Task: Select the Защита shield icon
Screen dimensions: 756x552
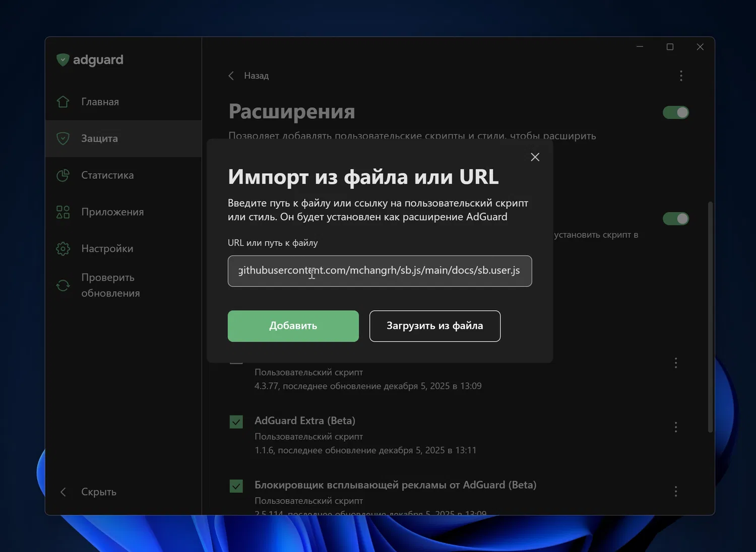Action: click(x=63, y=139)
